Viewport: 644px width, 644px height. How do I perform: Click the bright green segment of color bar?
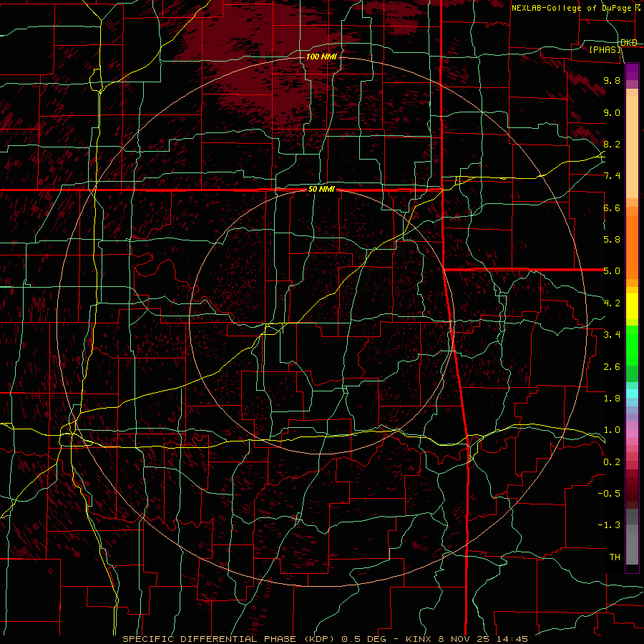click(632, 345)
